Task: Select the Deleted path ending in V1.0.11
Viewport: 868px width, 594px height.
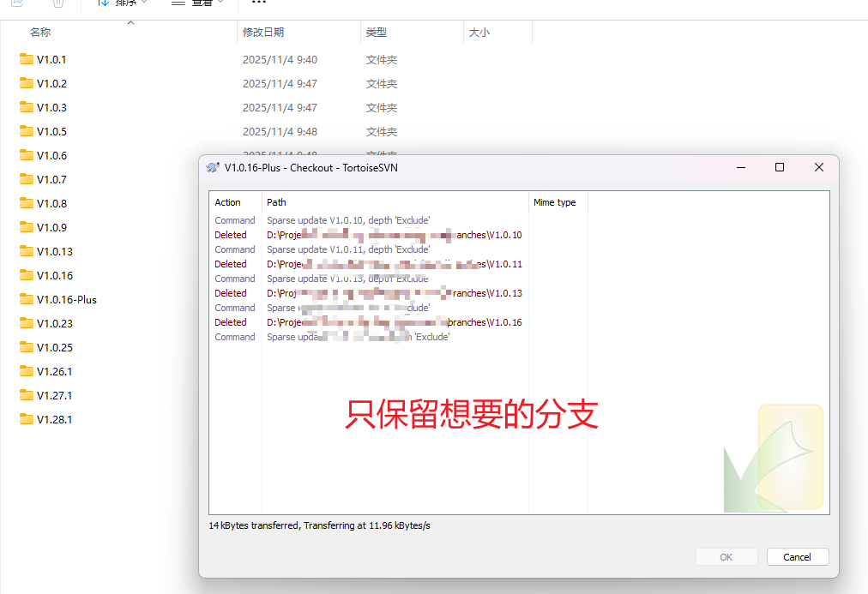Action: 395,264
